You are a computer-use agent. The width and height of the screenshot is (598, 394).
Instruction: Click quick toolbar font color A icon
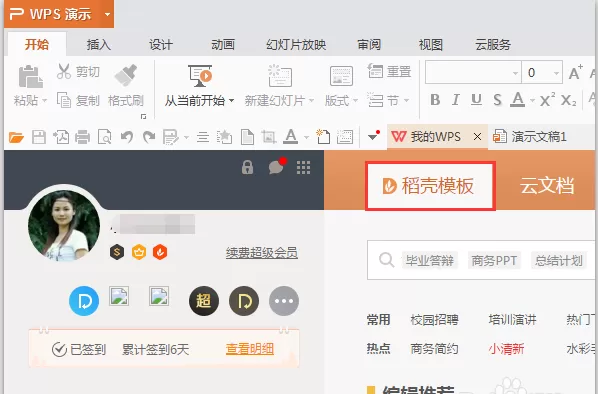click(x=291, y=137)
